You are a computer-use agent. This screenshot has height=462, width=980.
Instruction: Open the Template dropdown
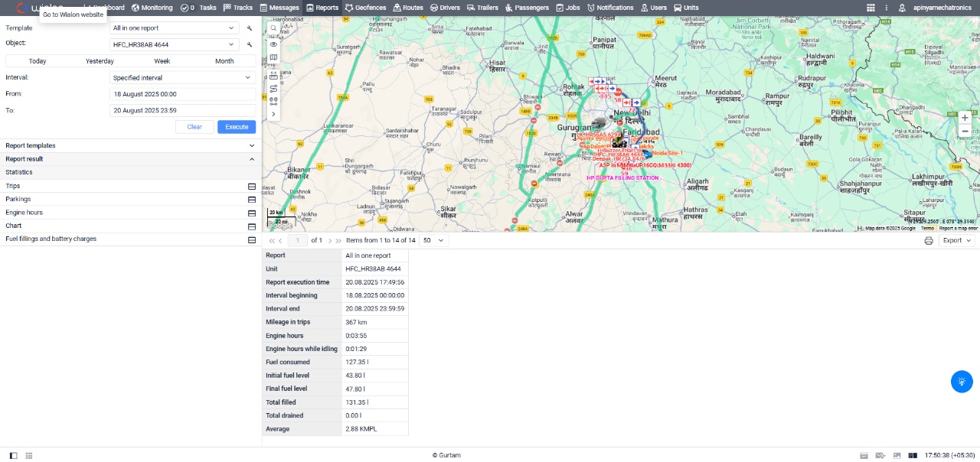[175, 28]
